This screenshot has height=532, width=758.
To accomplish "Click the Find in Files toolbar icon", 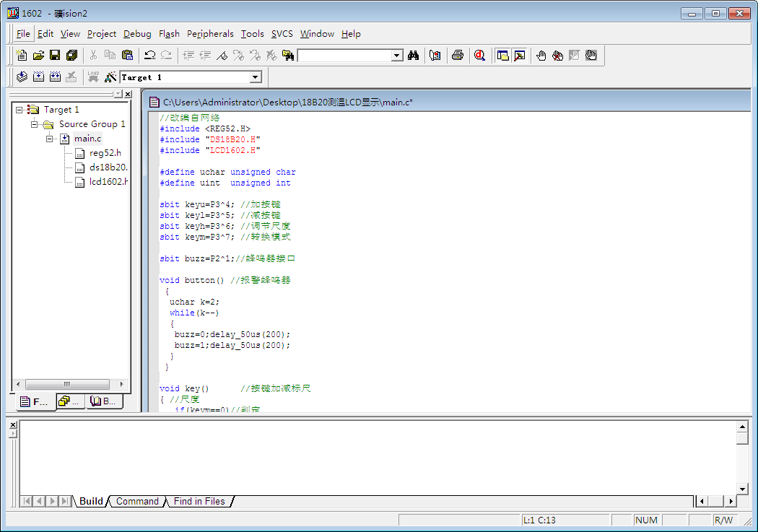I will coord(288,56).
